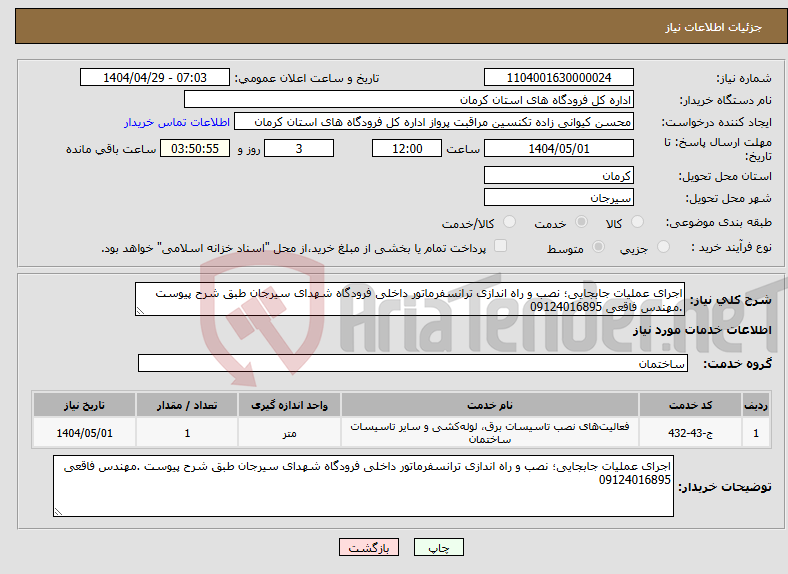Click the چاپ (print) button
Viewport: 788px width, 574px height.
tap(438, 547)
